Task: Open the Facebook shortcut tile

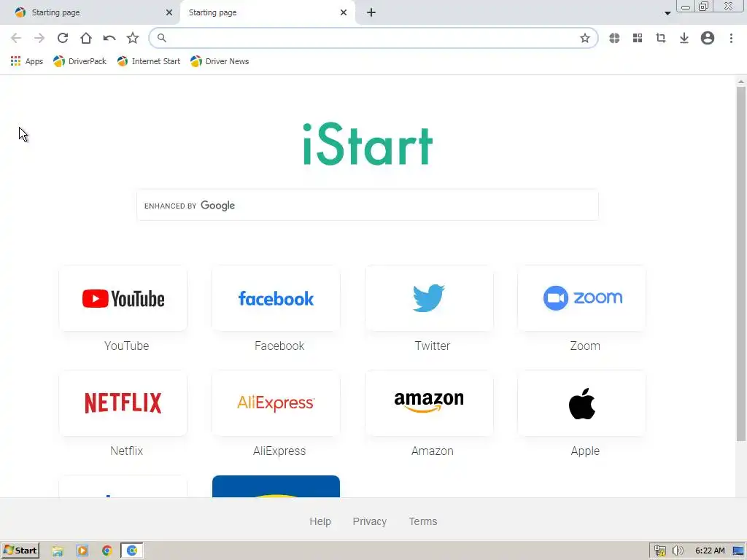Action: pos(276,298)
